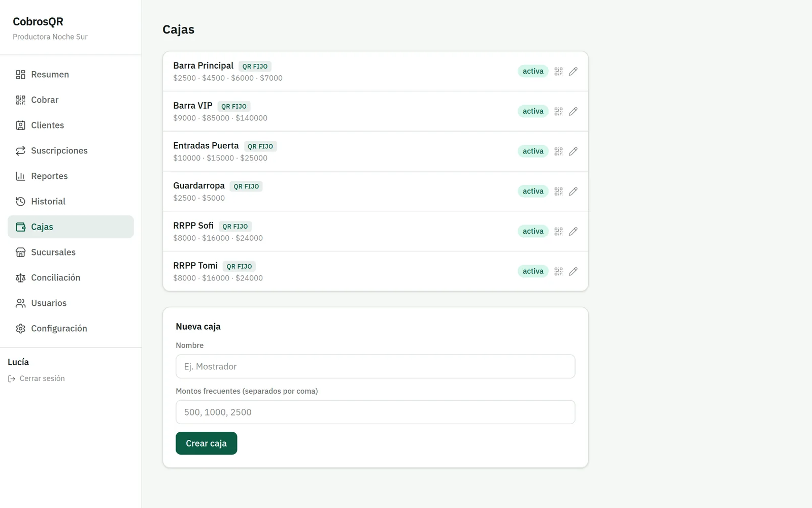Navigate to Suscripciones
The width and height of the screenshot is (812, 508).
coord(71,151)
